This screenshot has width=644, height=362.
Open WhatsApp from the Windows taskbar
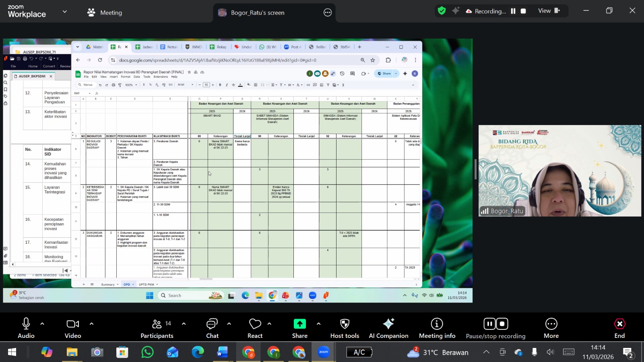(147, 352)
